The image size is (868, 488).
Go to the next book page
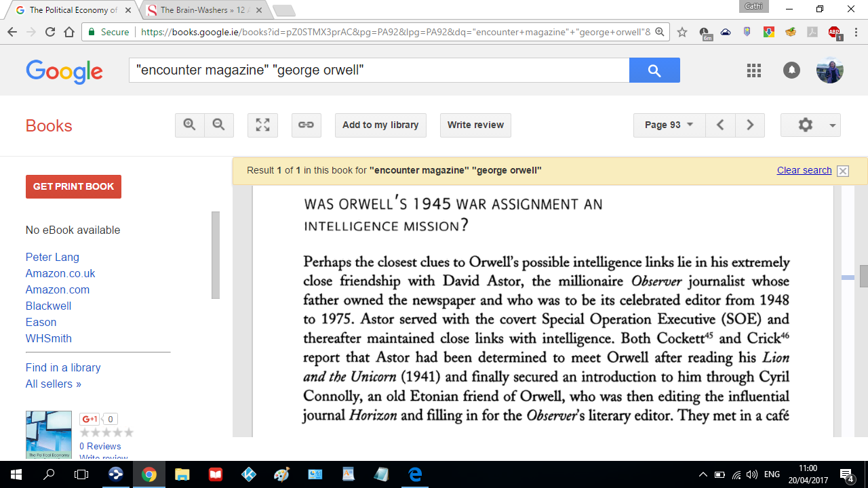pyautogui.click(x=750, y=125)
